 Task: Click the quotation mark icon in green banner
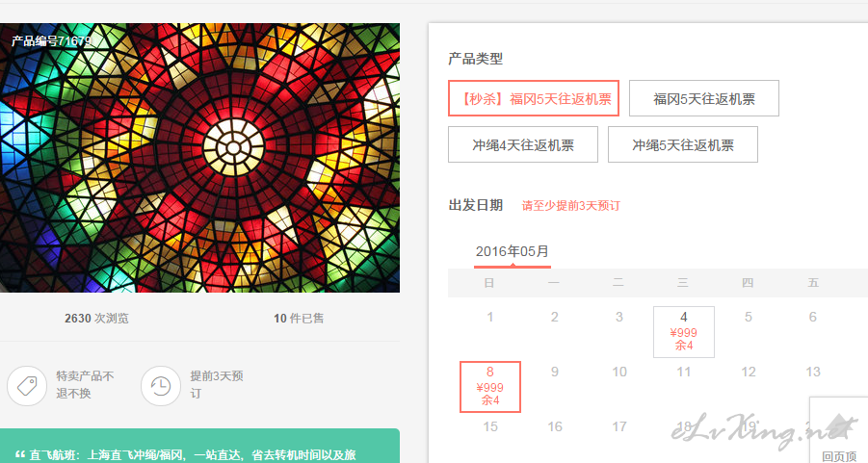point(20,454)
